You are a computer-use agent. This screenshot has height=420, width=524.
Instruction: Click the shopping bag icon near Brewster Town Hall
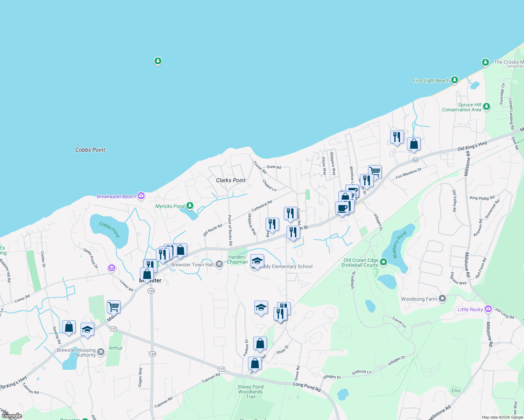180,250
